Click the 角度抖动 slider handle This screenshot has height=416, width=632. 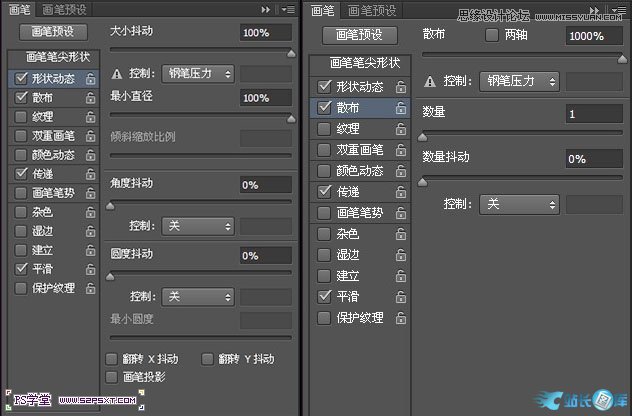point(110,206)
